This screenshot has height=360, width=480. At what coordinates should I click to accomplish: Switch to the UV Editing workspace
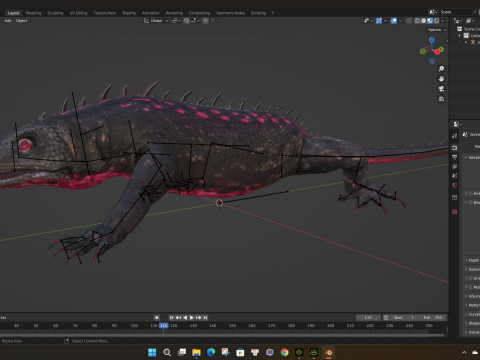(78, 13)
